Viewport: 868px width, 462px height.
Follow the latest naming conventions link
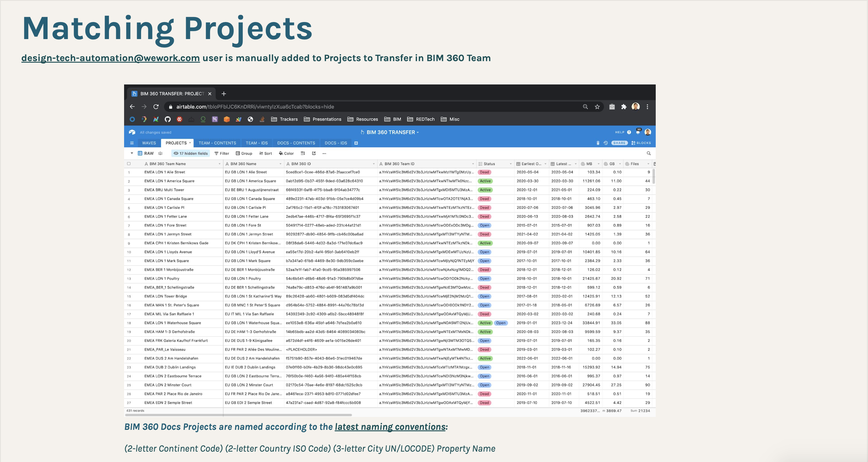click(x=390, y=427)
